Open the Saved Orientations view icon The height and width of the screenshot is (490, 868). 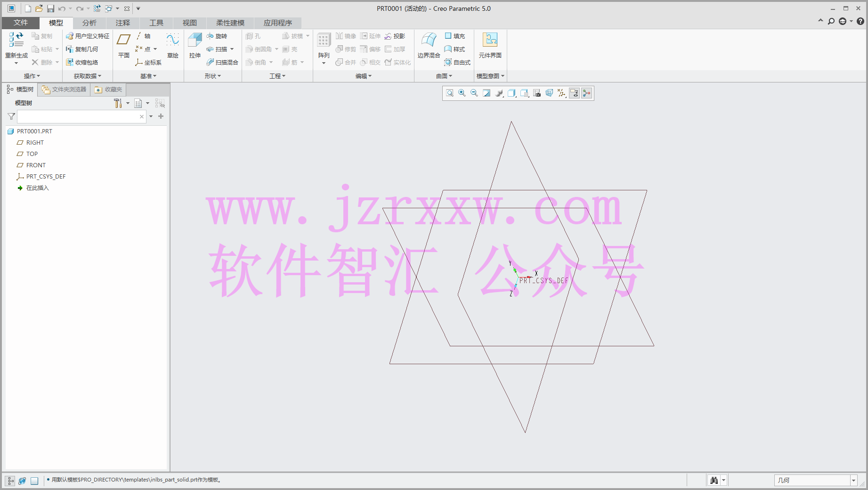(524, 93)
